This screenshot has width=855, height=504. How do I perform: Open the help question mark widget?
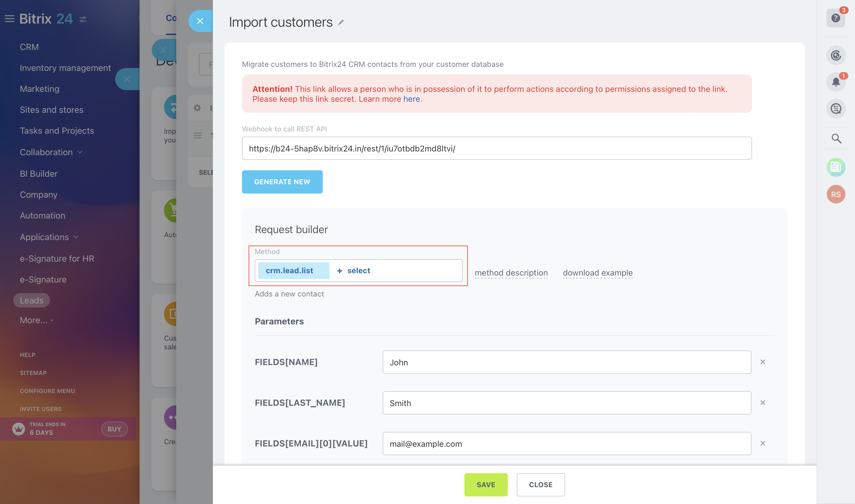coord(836,18)
